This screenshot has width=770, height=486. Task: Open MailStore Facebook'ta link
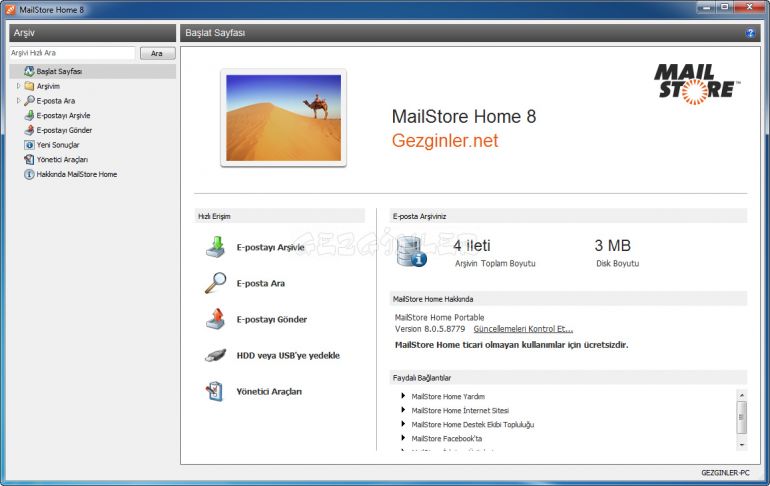tap(446, 438)
